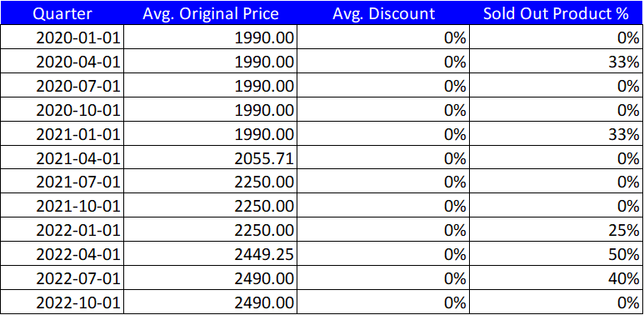The width and height of the screenshot is (644, 315).
Task: Select the 2449.25 price cell
Action: coord(210,255)
